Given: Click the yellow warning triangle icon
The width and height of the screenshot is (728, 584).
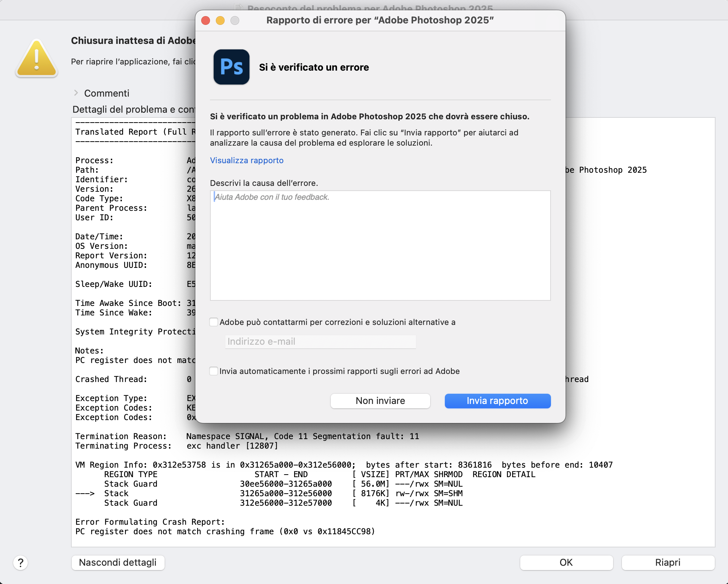Looking at the screenshot, I should click(37, 59).
